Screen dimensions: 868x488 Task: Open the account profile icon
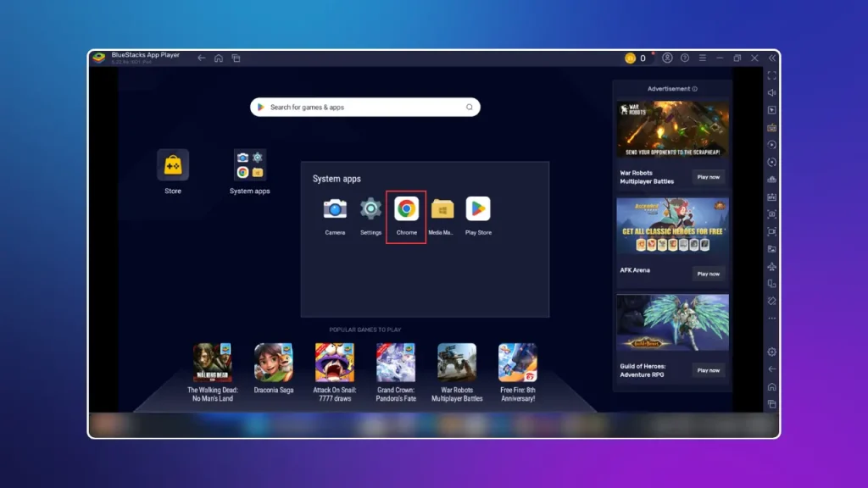click(x=667, y=58)
